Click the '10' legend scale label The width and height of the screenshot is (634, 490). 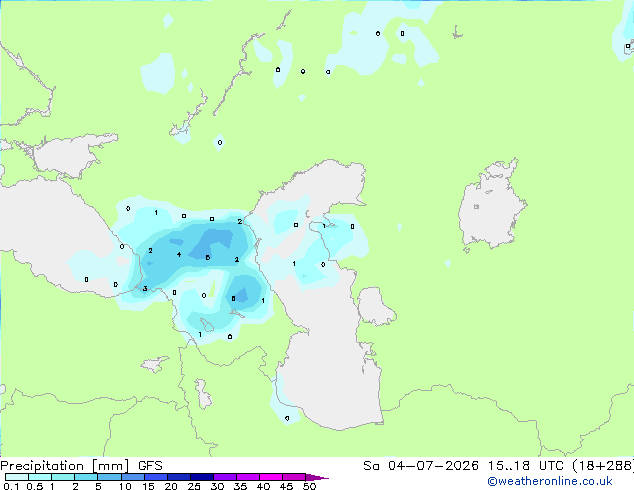click(125, 486)
